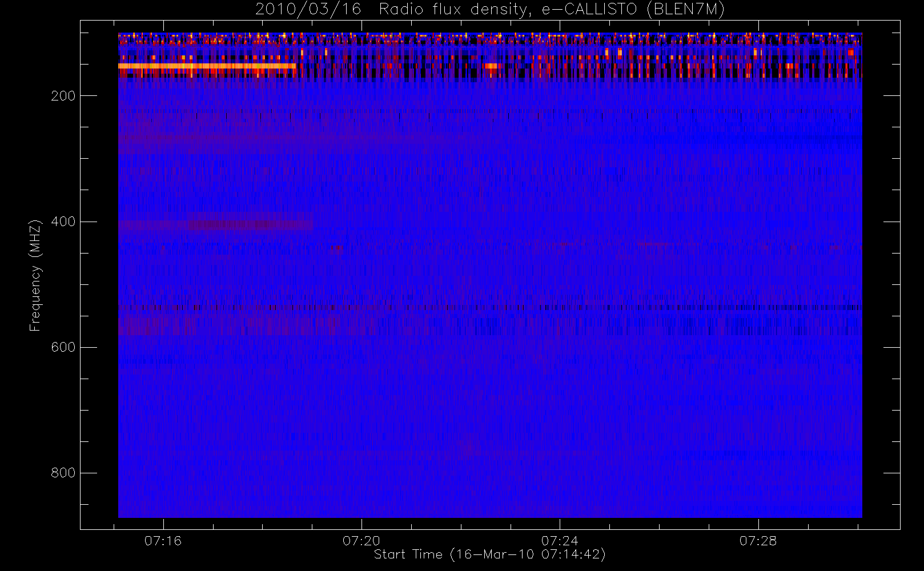Click the 07:28 time tick label
Viewport: 924px width, 571px height.
[x=758, y=541]
